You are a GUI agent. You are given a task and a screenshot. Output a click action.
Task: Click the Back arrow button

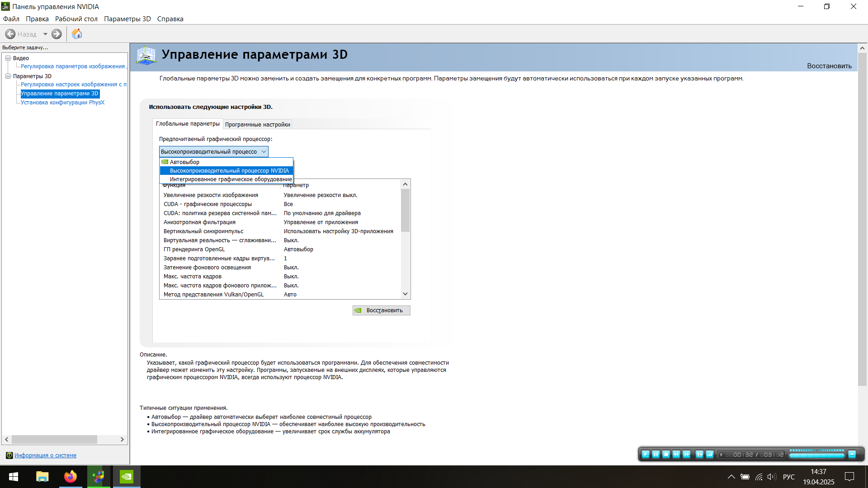10,34
